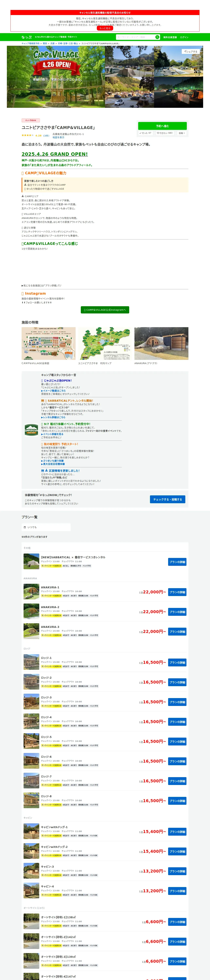Click the イメージ動画はこちら link

53,391
